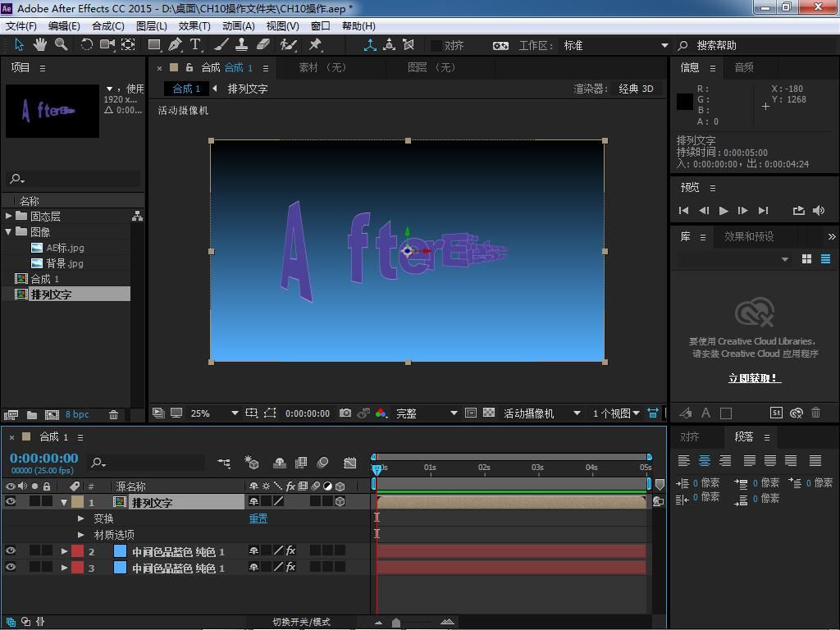Click the show channel color icon
The width and height of the screenshot is (840, 630).
click(381, 413)
